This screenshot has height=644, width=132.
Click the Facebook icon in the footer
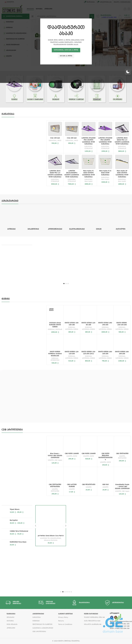tap(112, 617)
